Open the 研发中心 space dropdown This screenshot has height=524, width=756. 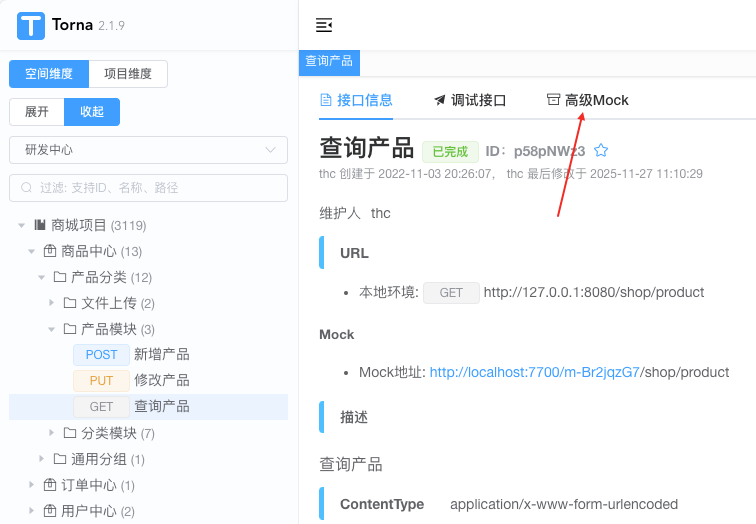(x=148, y=150)
